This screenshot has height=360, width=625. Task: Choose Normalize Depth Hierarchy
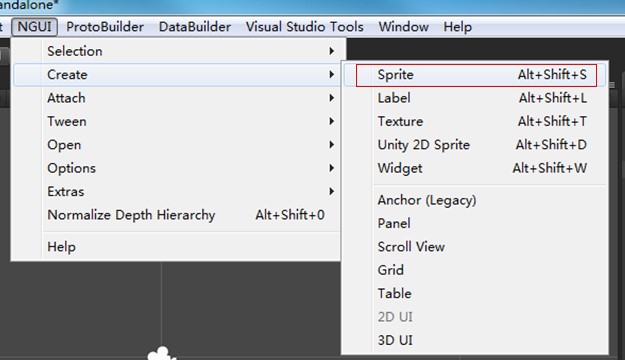(176, 215)
